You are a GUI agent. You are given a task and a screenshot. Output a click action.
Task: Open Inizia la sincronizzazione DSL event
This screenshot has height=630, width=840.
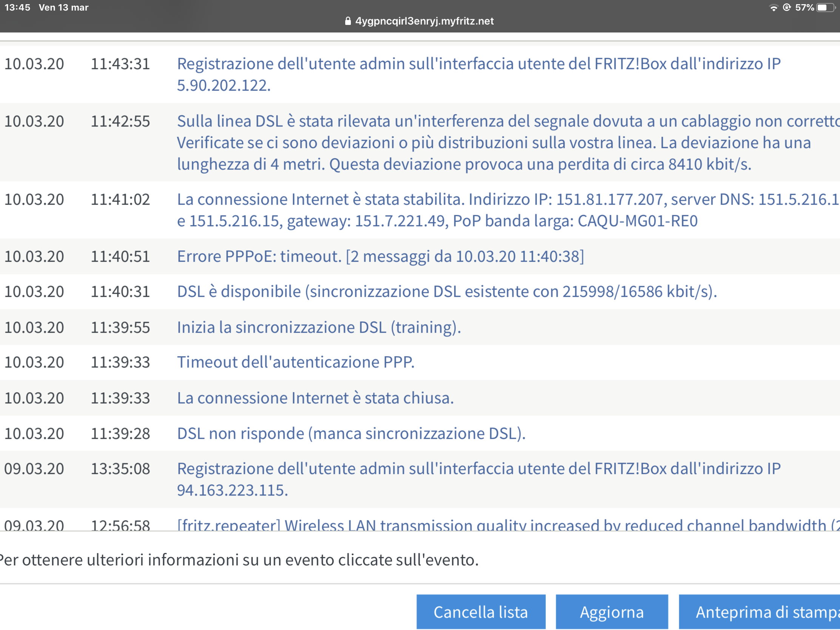tap(319, 327)
